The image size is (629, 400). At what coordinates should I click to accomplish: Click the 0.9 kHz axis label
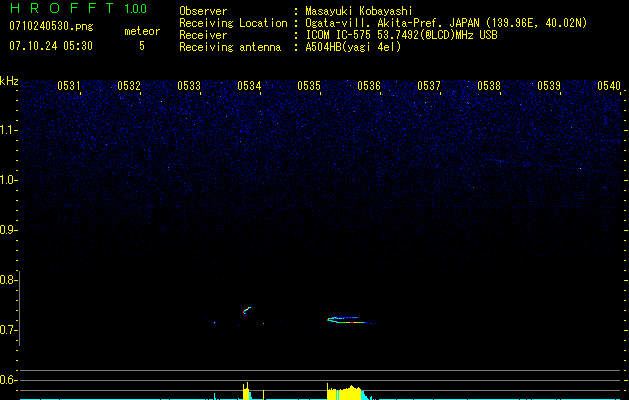pyautogui.click(x=7, y=230)
